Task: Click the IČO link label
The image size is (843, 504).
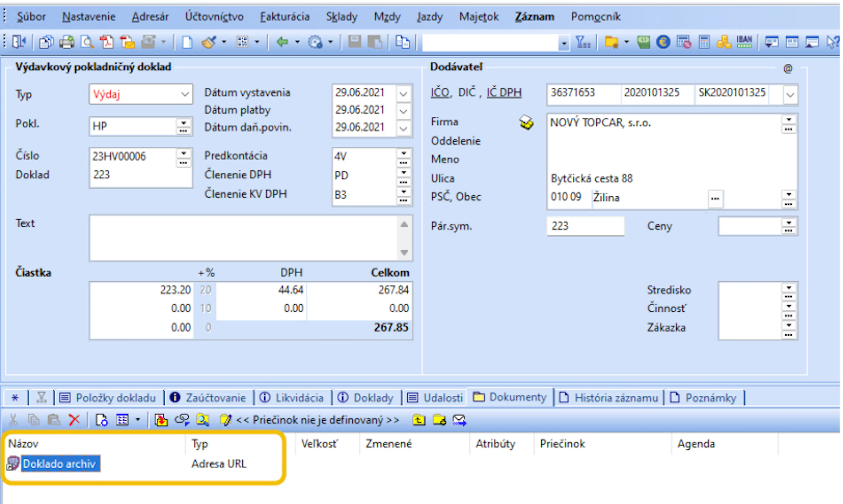Action: click(x=440, y=93)
